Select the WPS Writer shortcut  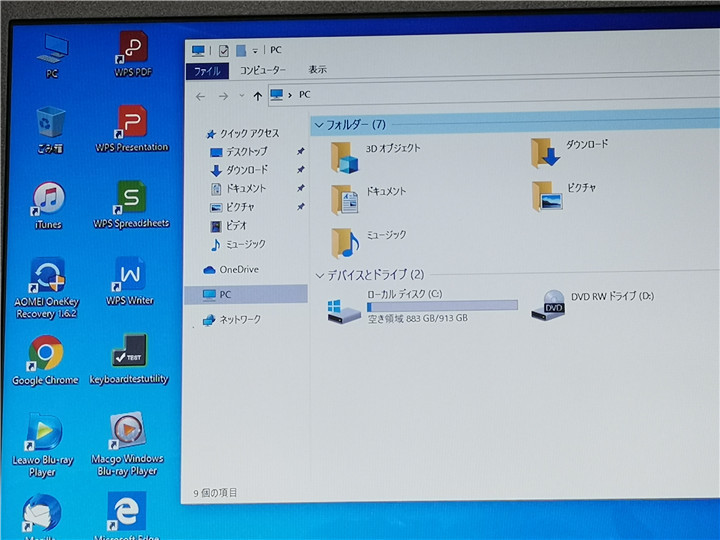point(130,281)
